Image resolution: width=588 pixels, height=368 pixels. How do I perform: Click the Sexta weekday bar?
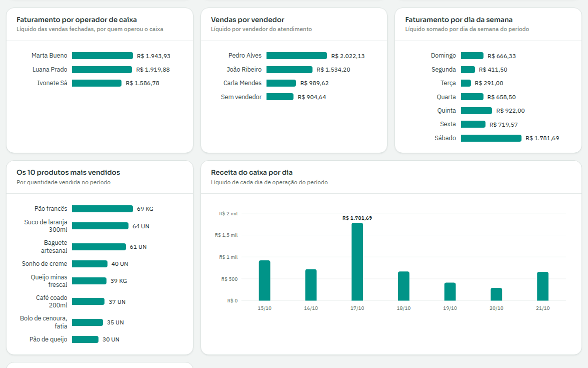(x=473, y=124)
